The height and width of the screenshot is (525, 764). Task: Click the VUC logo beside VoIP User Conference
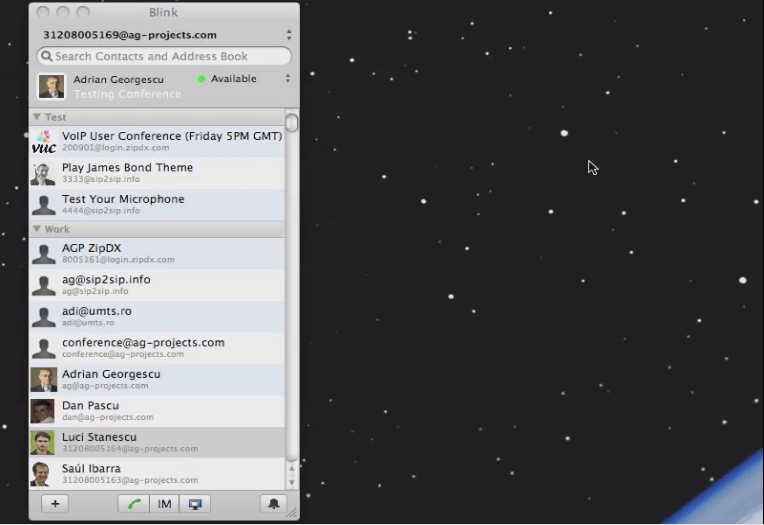43,142
